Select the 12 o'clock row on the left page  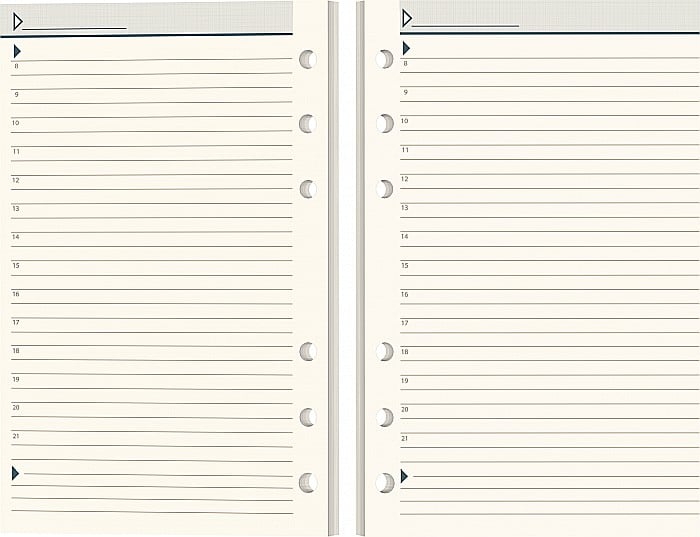pos(151,181)
